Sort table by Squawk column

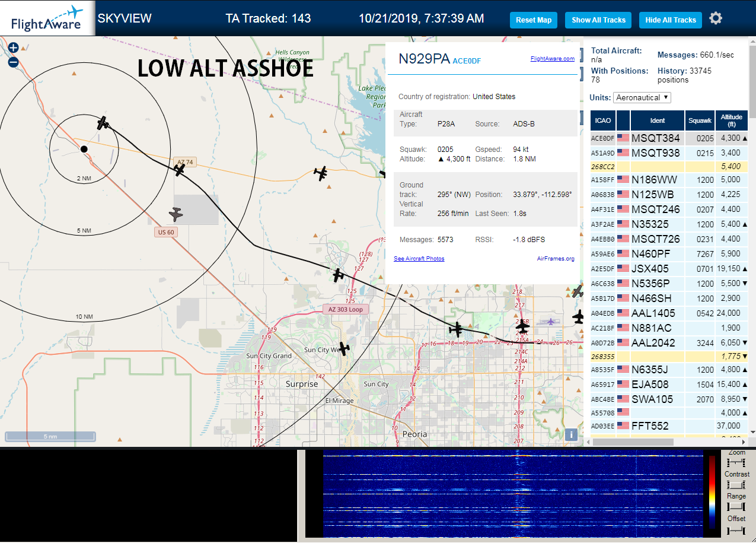[x=700, y=120]
